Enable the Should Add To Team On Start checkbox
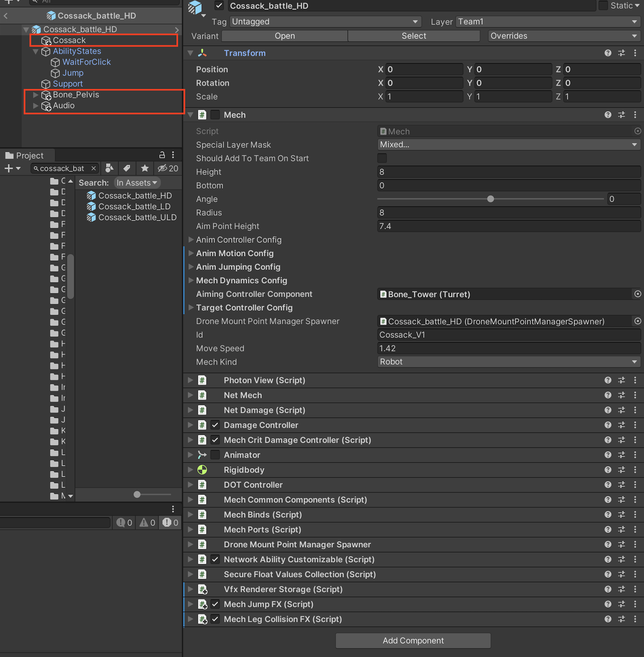Viewport: 644px width, 657px height. coord(382,158)
